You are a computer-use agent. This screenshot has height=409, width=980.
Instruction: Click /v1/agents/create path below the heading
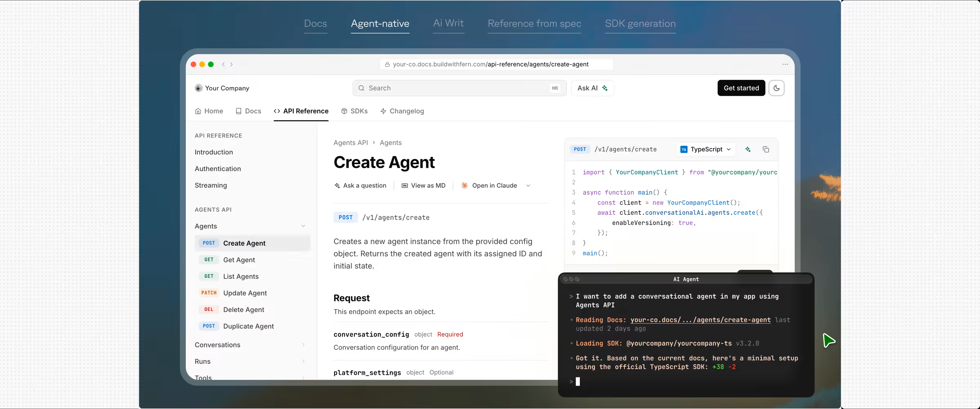396,218
